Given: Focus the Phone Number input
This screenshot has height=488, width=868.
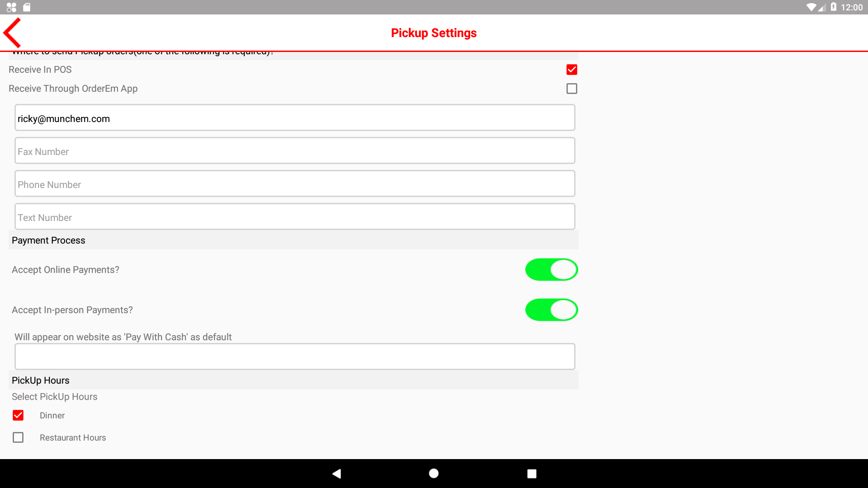Looking at the screenshot, I should (x=295, y=184).
